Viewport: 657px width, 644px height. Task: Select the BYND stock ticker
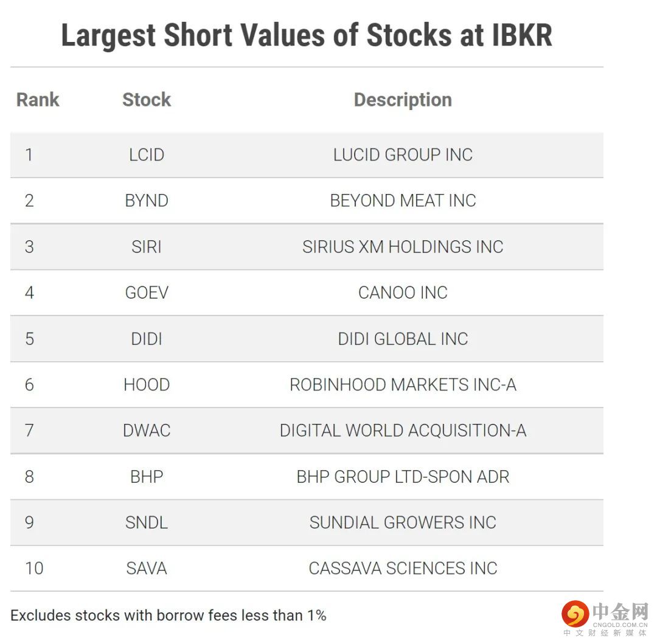click(x=147, y=201)
